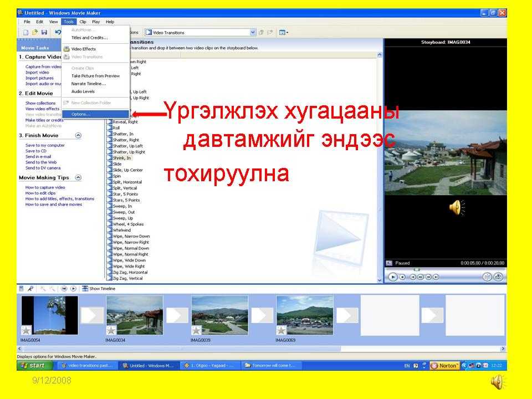
Task: Click the Split Clip icon in preview controls
Action: pos(487,277)
